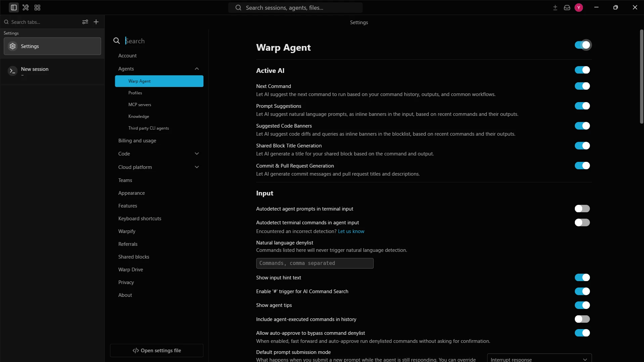Screen dimensions: 644x362
Task: Disable the Active AI toggle
Action: pyautogui.click(x=582, y=70)
